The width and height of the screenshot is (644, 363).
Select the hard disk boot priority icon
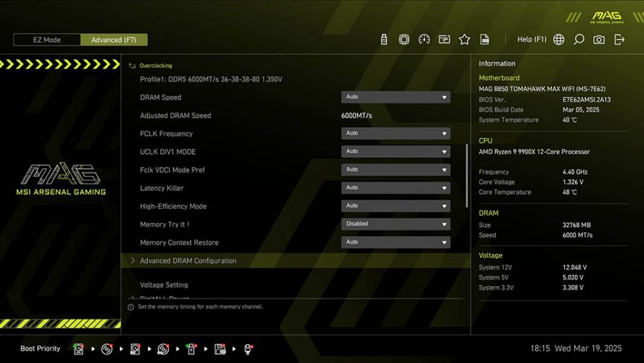79,349
